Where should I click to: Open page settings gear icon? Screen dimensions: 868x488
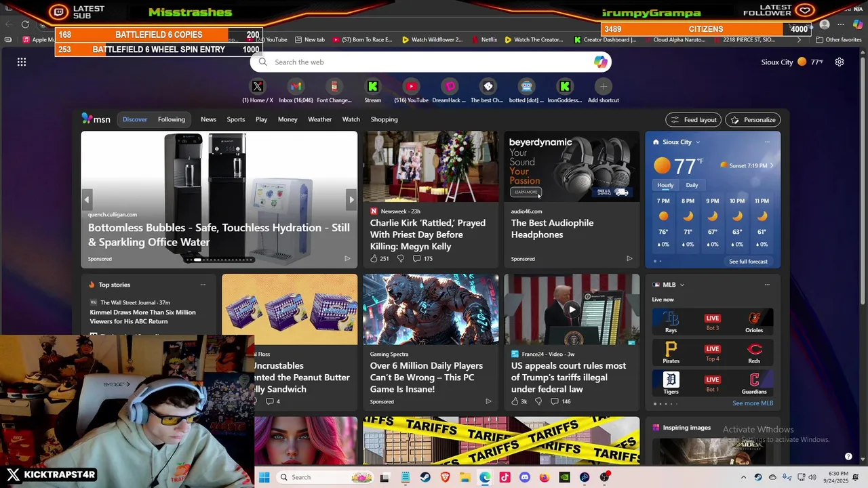(x=840, y=62)
